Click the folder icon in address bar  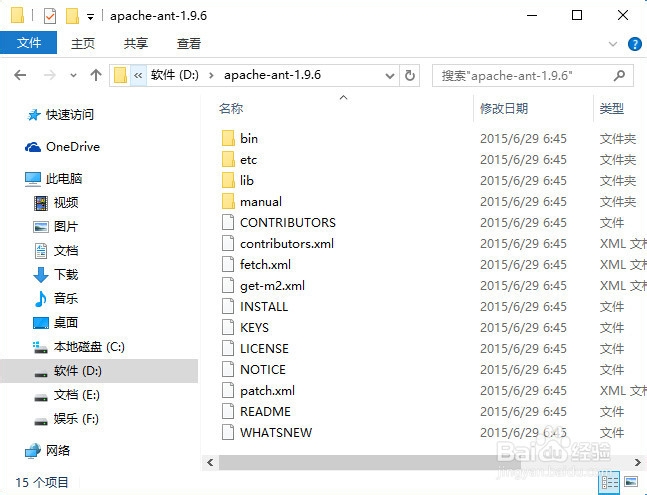[120, 75]
